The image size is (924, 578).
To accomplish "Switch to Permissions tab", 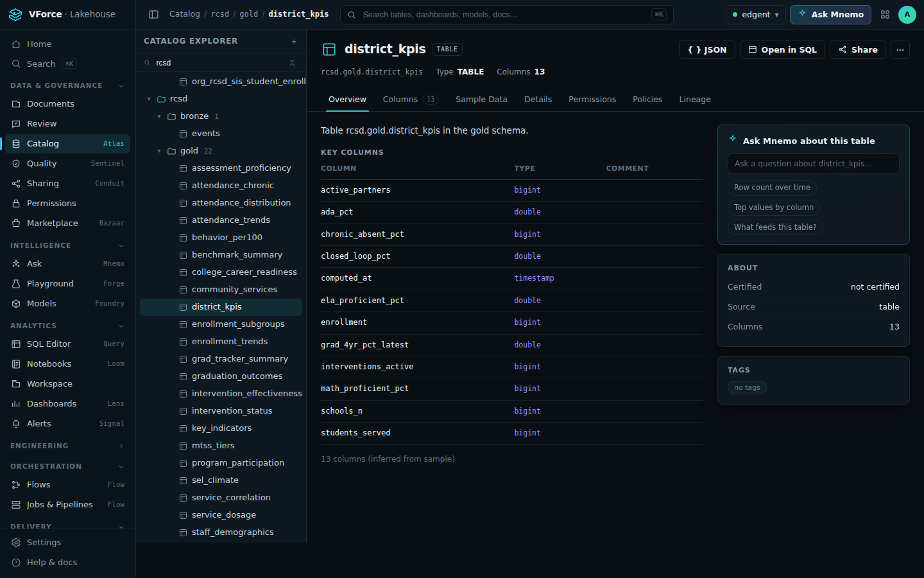I will click(592, 99).
